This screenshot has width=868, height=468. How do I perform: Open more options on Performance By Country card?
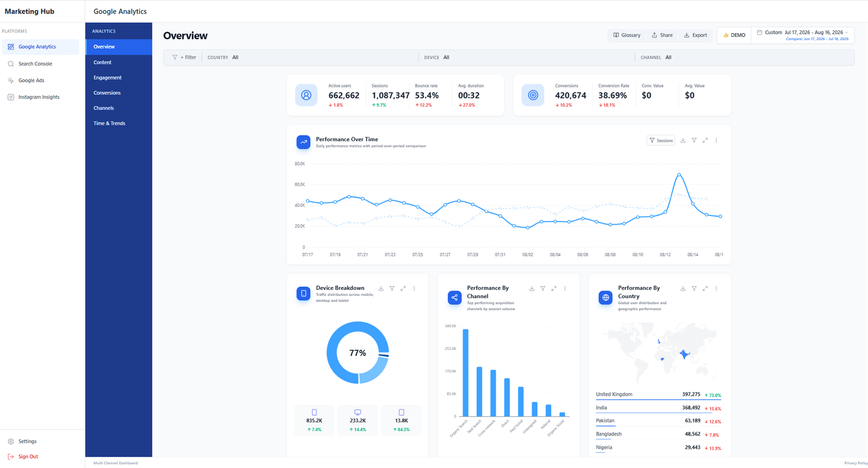click(716, 289)
